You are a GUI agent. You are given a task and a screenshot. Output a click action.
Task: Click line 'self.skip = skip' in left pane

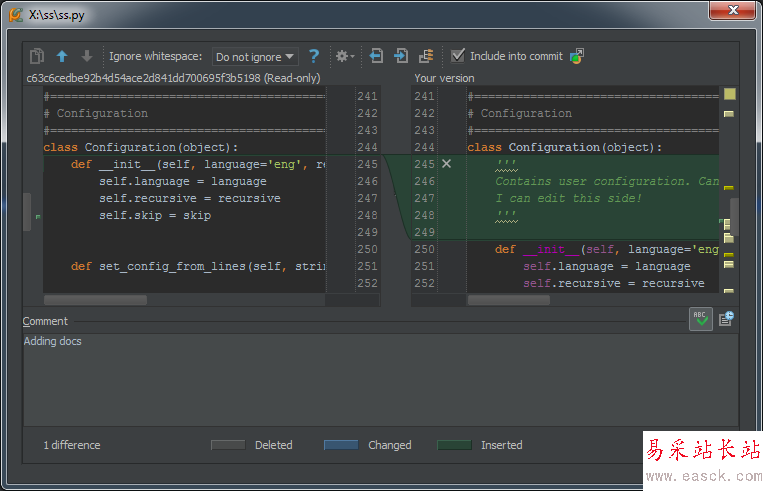tap(155, 215)
